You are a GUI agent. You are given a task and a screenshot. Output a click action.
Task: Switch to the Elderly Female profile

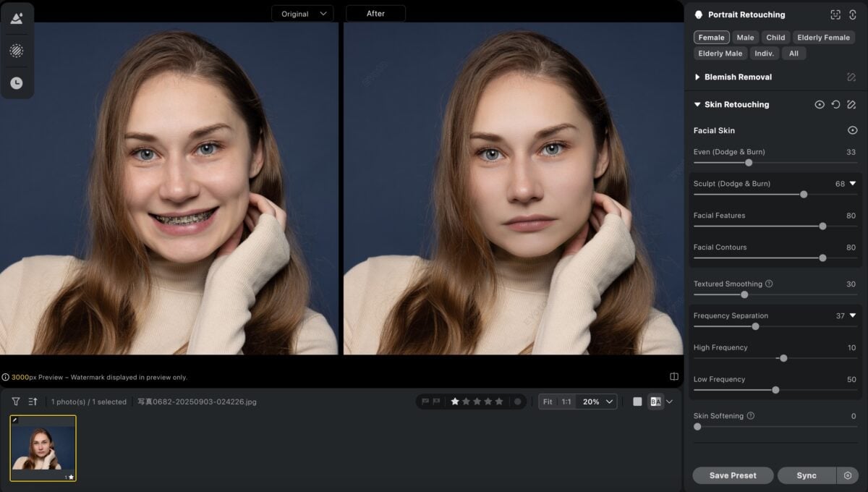pos(823,37)
